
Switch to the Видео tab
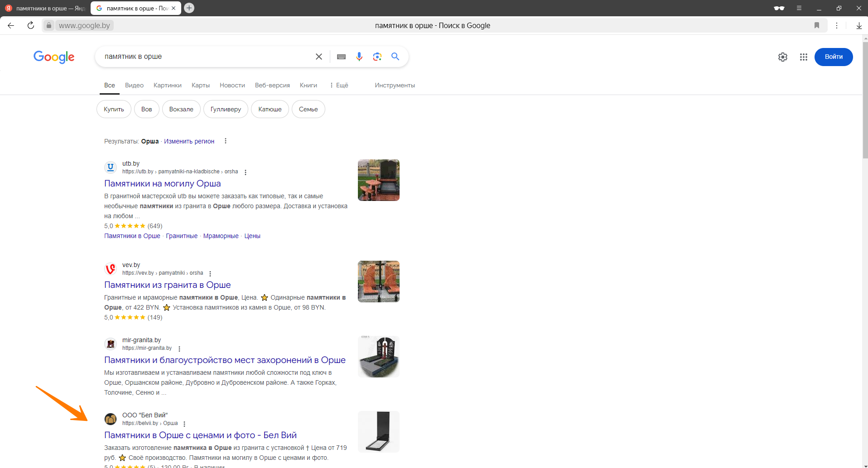(134, 85)
